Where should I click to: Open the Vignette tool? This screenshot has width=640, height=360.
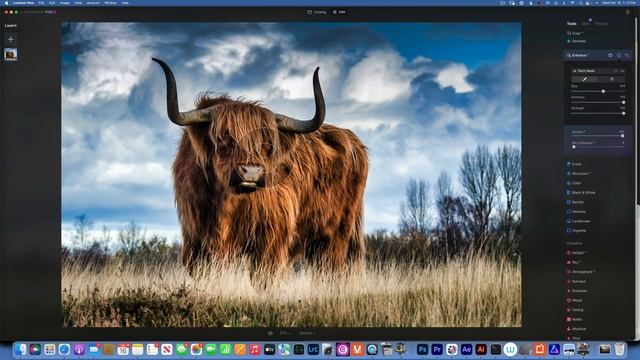[x=577, y=231]
